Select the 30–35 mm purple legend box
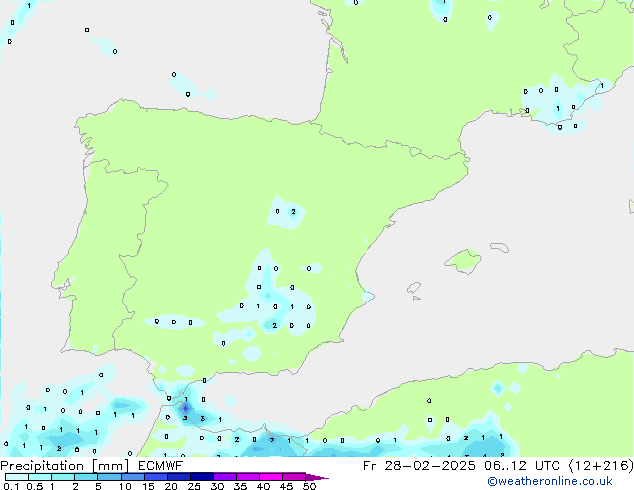The height and width of the screenshot is (490, 634). point(224,477)
